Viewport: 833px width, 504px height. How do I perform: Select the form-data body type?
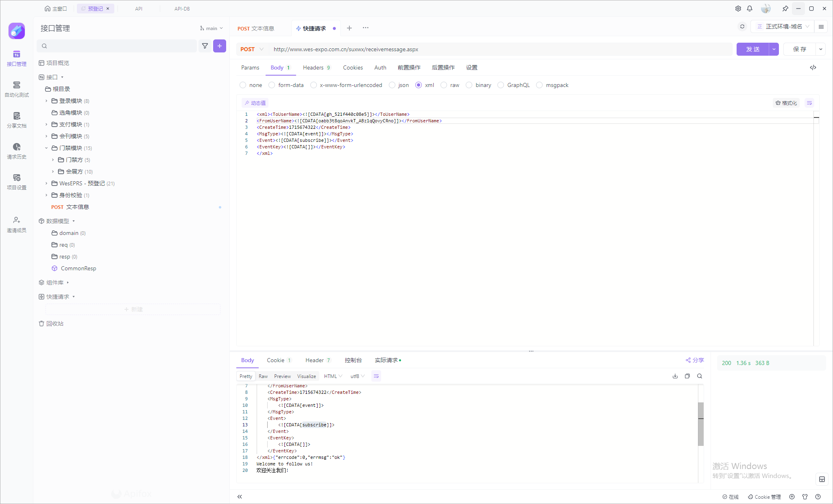click(272, 85)
